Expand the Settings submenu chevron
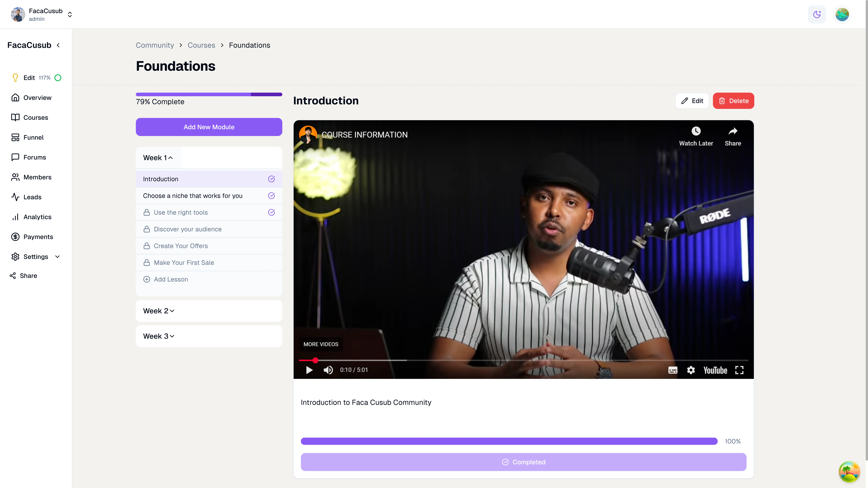The image size is (868, 488). 57,257
